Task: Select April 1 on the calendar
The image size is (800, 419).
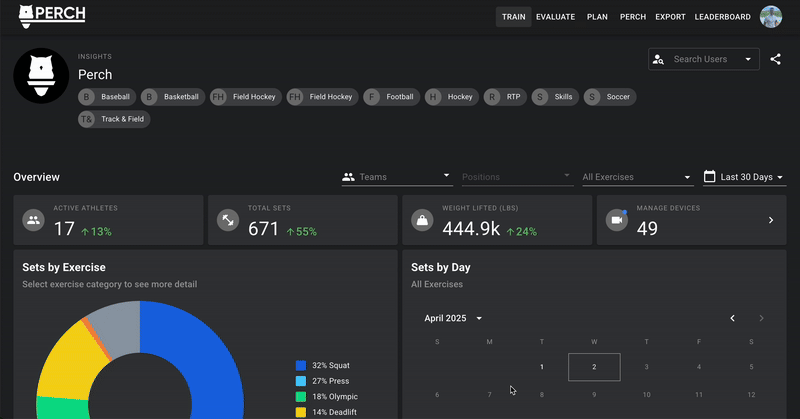Action: pos(542,367)
